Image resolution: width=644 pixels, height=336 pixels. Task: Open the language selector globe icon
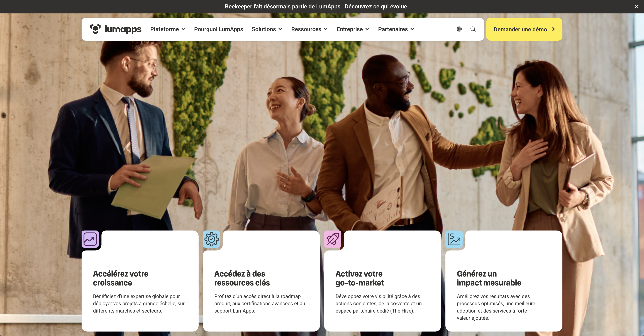coord(459,29)
